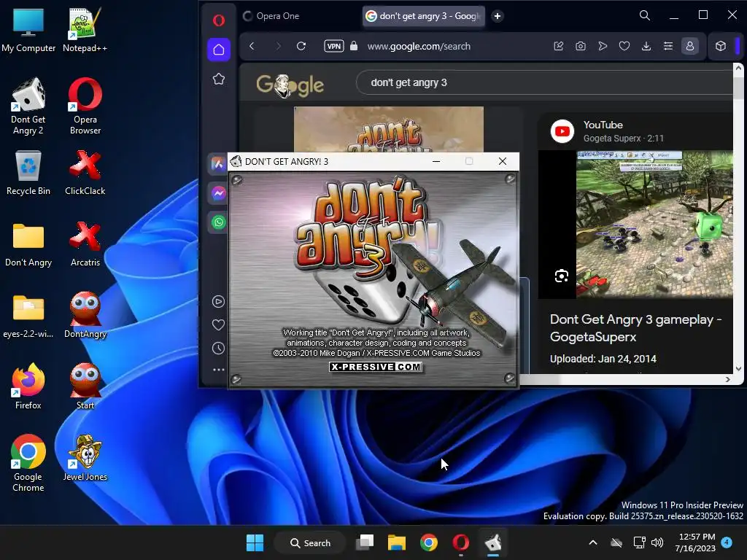Click X-PRESSIVE.COM logo in splash window
Screen dimensions: 747x560
click(376, 367)
